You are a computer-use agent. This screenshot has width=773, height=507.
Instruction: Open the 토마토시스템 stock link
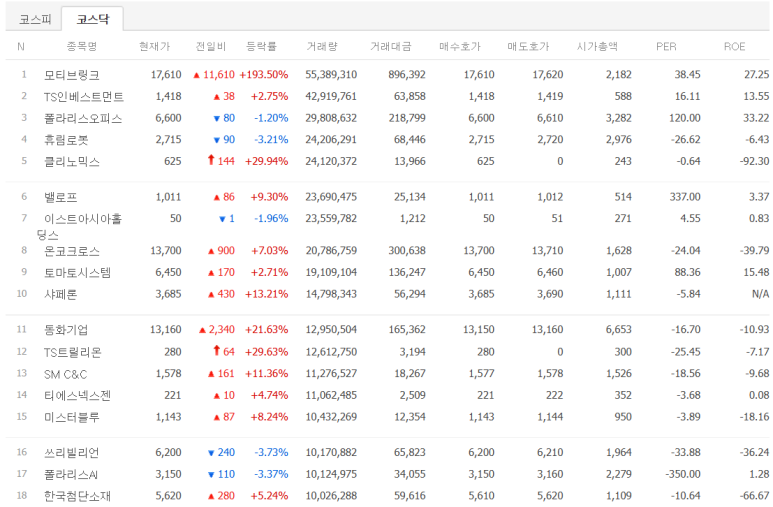77,273
